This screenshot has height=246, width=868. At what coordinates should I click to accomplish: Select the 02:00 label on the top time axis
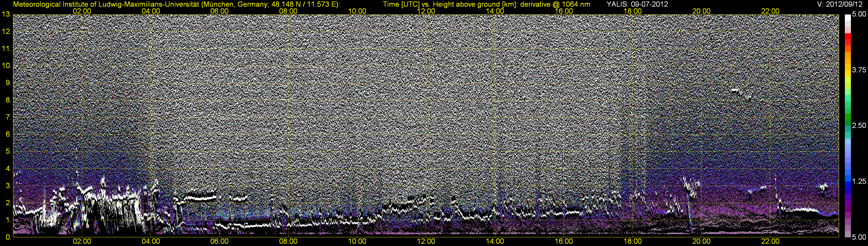point(82,11)
